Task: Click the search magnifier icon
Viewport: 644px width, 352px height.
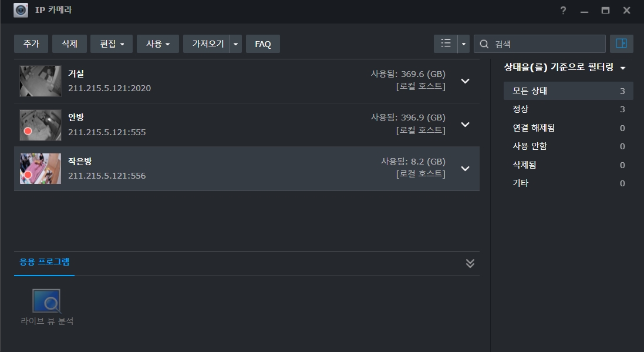Action: click(484, 44)
